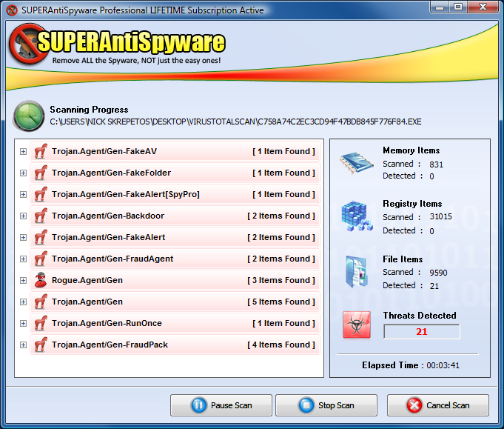
Task: Maximize the SUPERAntiSpyware window
Action: [x=458, y=7]
